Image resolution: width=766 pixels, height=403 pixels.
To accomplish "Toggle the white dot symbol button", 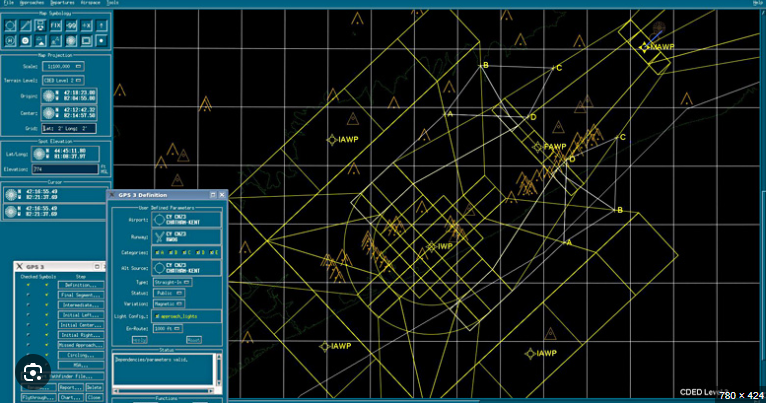I will coord(101,41).
